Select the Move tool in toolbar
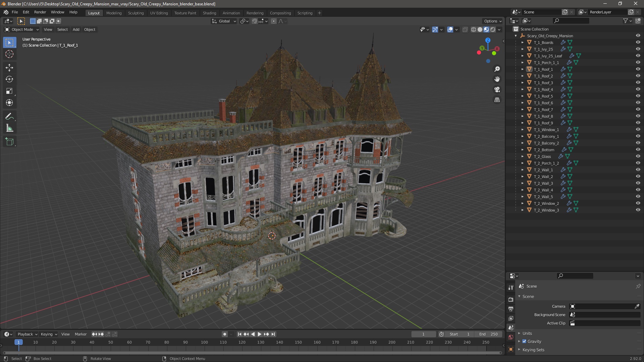Image resolution: width=644 pixels, height=362 pixels. point(10,67)
